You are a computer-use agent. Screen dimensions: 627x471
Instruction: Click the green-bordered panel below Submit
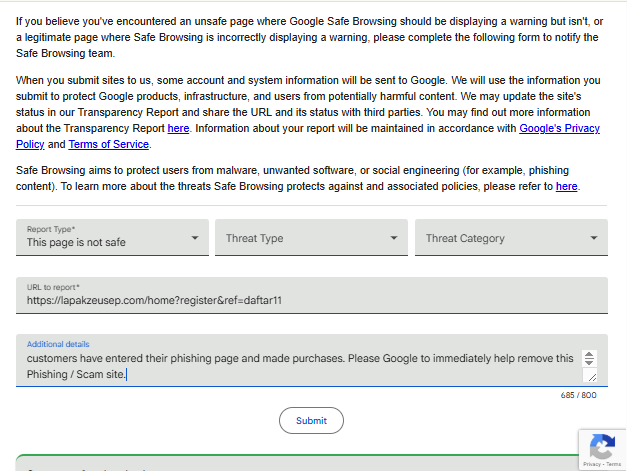point(298,463)
